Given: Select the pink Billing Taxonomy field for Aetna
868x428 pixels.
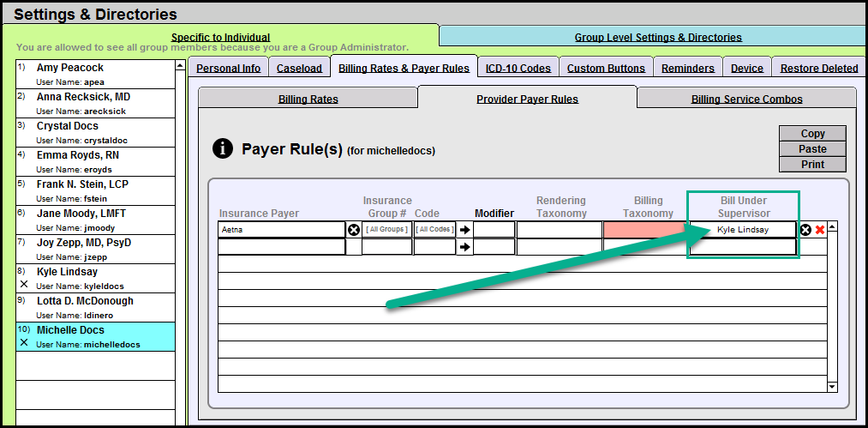Looking at the screenshot, I should click(x=645, y=230).
